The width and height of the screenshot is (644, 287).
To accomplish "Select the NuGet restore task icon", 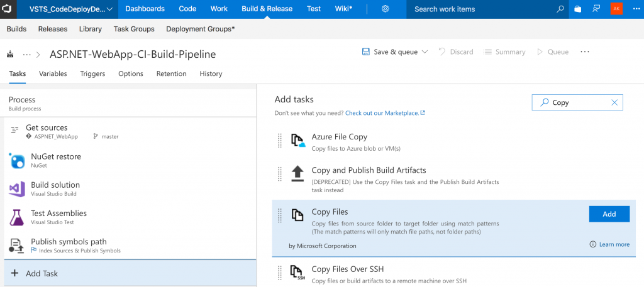I will [17, 161].
